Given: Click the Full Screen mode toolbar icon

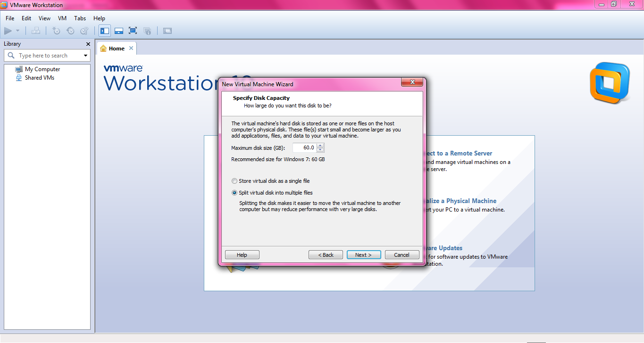Looking at the screenshot, I should point(133,31).
